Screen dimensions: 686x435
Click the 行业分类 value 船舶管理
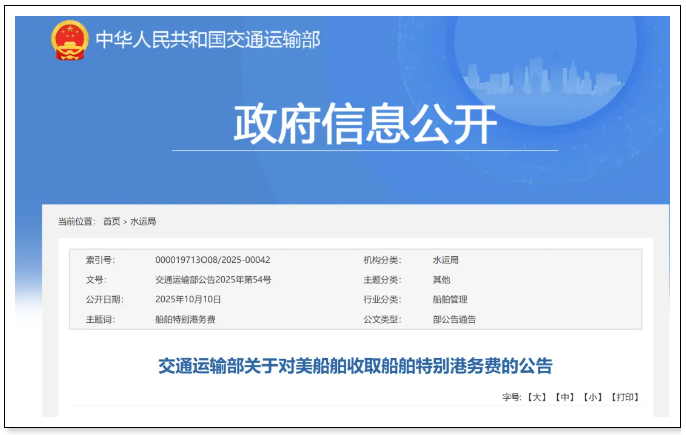coord(449,299)
